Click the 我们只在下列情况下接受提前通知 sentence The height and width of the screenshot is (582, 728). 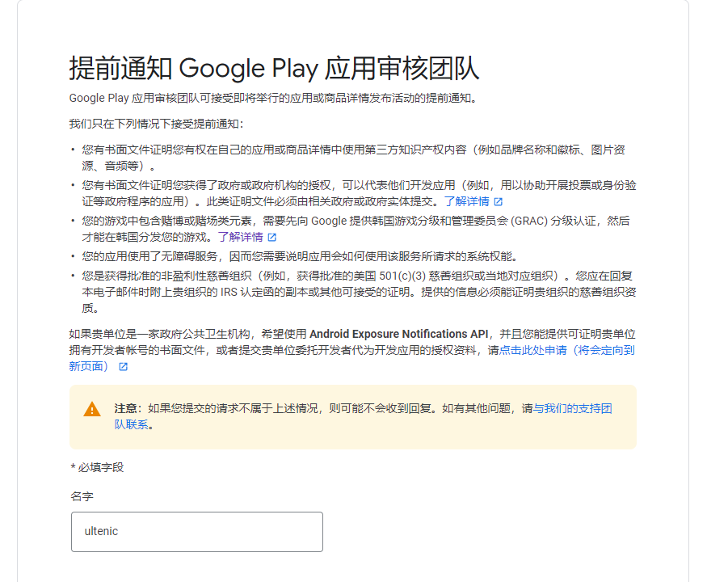[156, 124]
